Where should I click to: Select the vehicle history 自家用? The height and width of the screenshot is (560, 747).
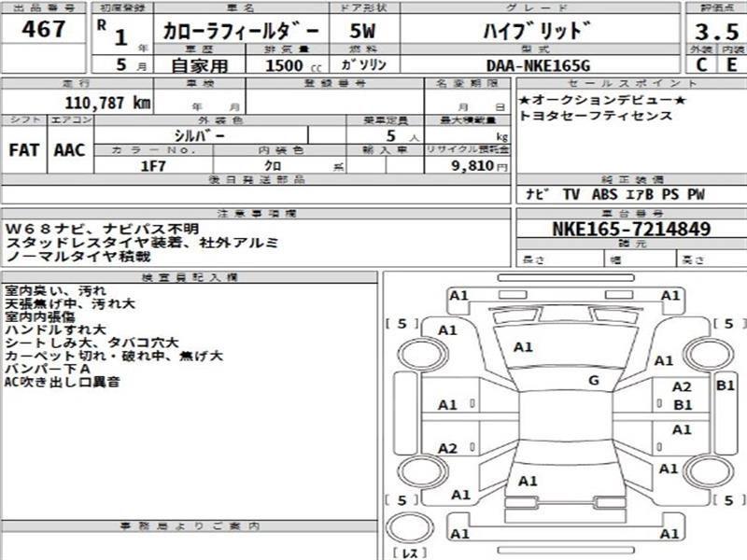(x=200, y=65)
